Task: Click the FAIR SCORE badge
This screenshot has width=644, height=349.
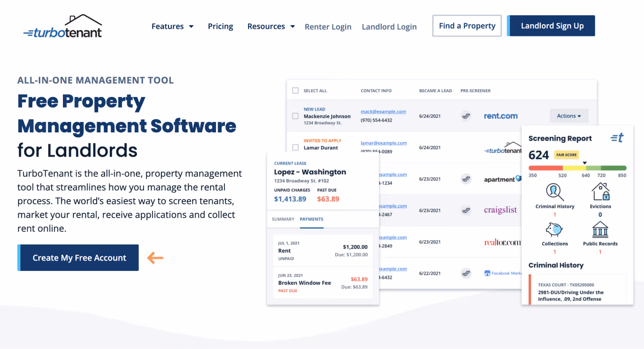Action: (566, 155)
